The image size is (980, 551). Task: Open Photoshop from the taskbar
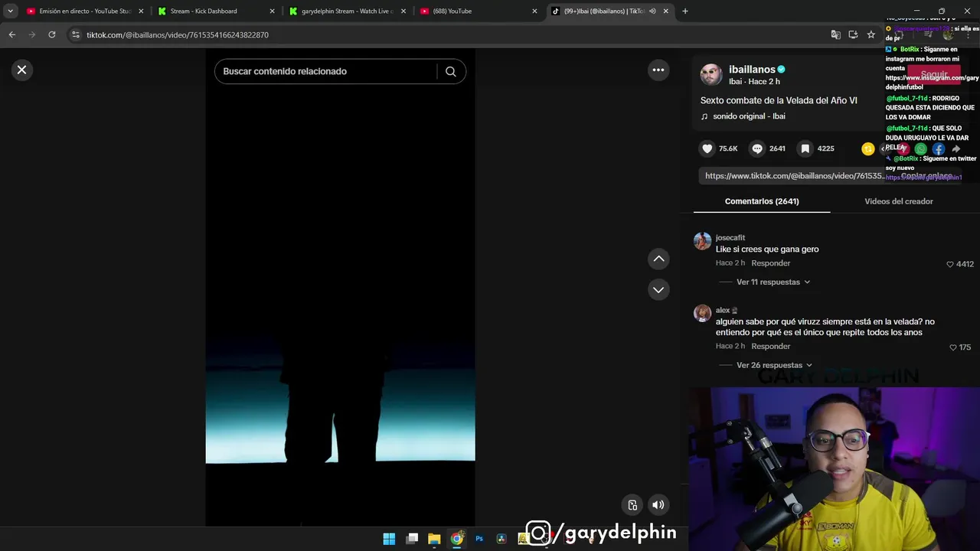479,539
